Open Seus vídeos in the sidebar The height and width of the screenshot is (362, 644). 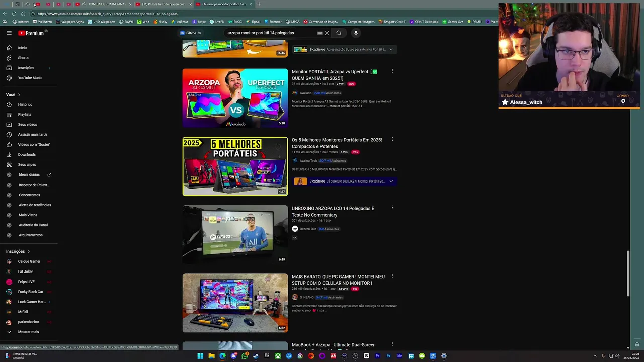click(27, 124)
